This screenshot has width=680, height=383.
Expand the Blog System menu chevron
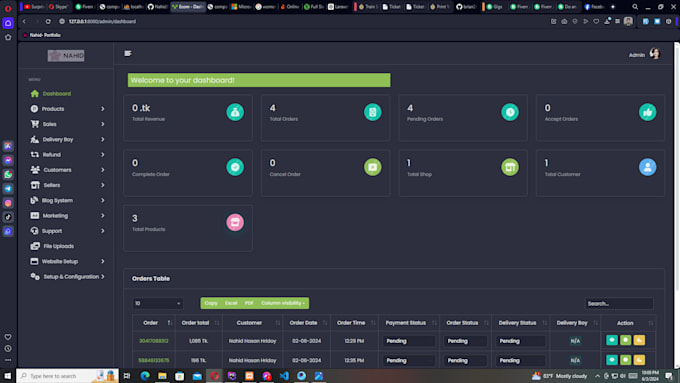103,200
